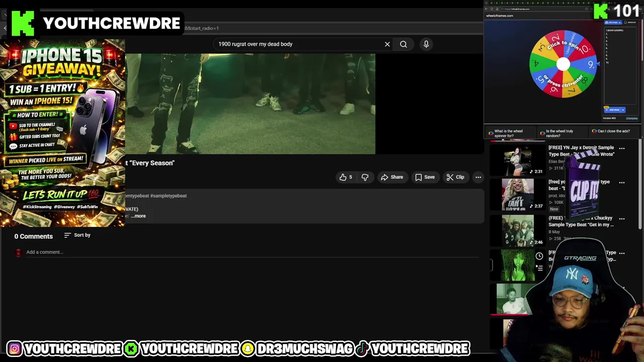Open options menu for the green thumbnail video
This screenshot has height=362, width=644.
622,253
